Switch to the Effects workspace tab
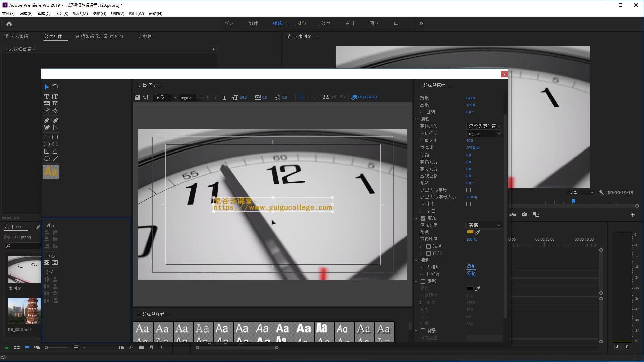Screen dimensions: 644x362 pyautogui.click(x=326, y=24)
